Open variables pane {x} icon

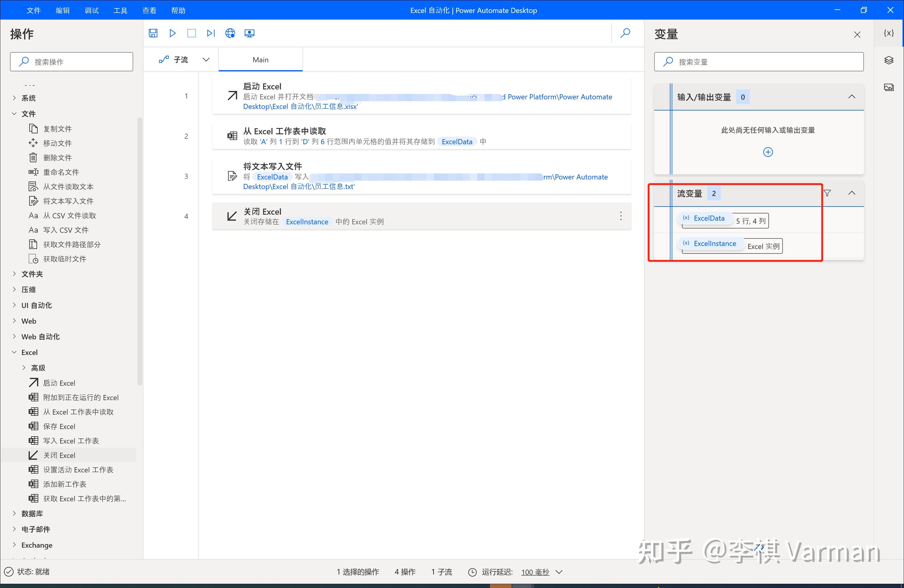[889, 33]
